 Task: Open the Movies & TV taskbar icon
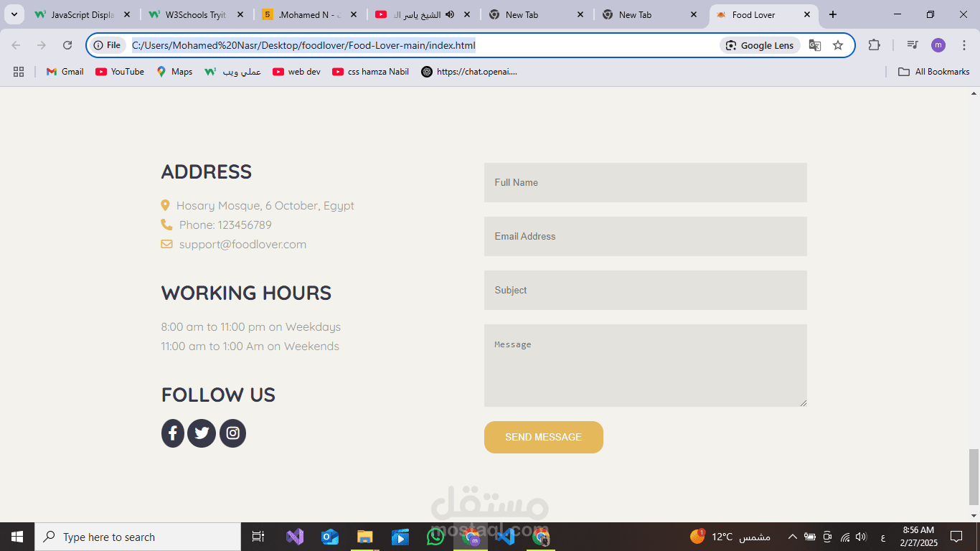[400, 537]
